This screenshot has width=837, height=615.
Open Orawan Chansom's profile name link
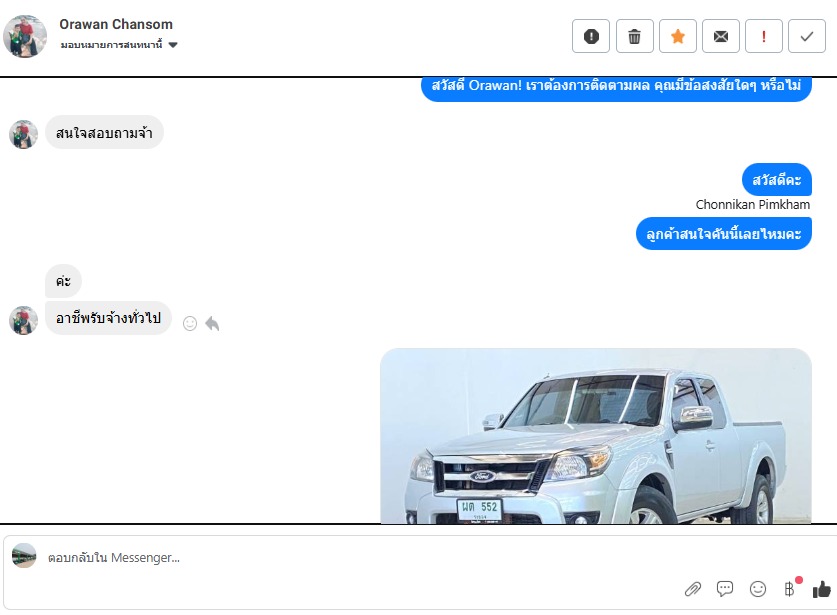pyautogui.click(x=116, y=25)
